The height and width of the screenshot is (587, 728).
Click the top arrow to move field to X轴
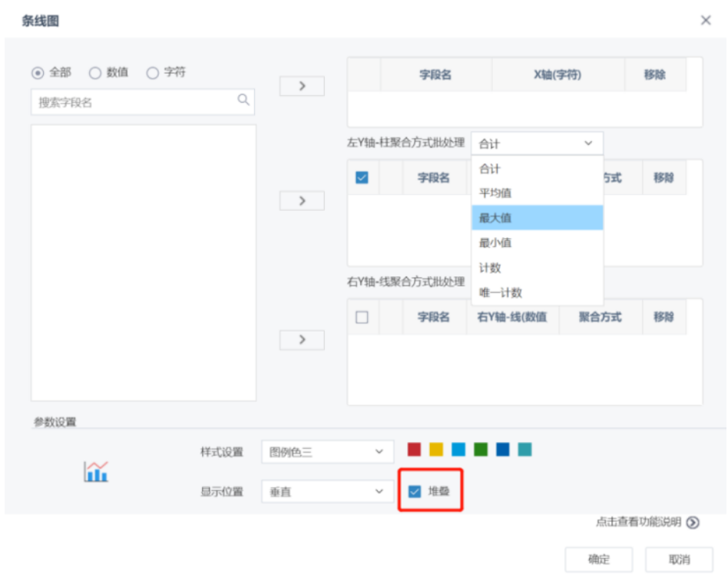(301, 86)
